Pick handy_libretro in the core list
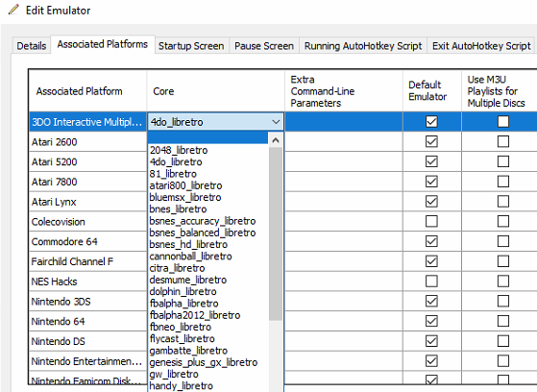This screenshot has width=537, height=392. 207,386
